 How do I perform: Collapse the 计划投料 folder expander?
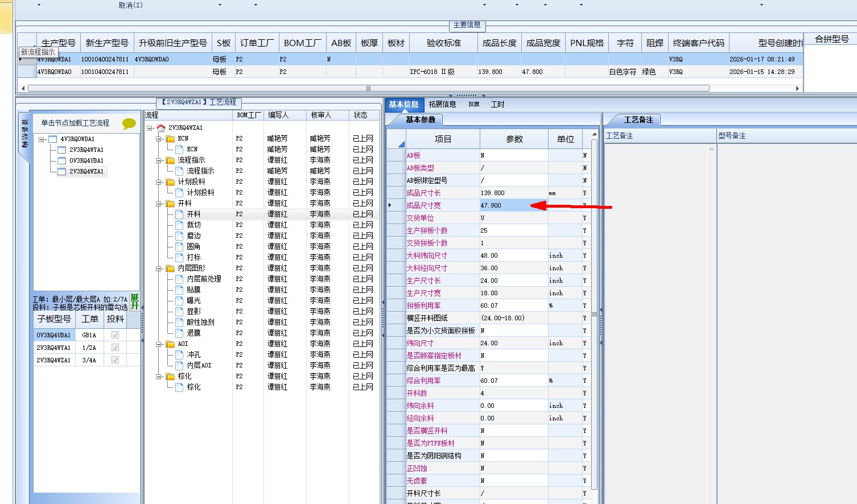point(159,182)
